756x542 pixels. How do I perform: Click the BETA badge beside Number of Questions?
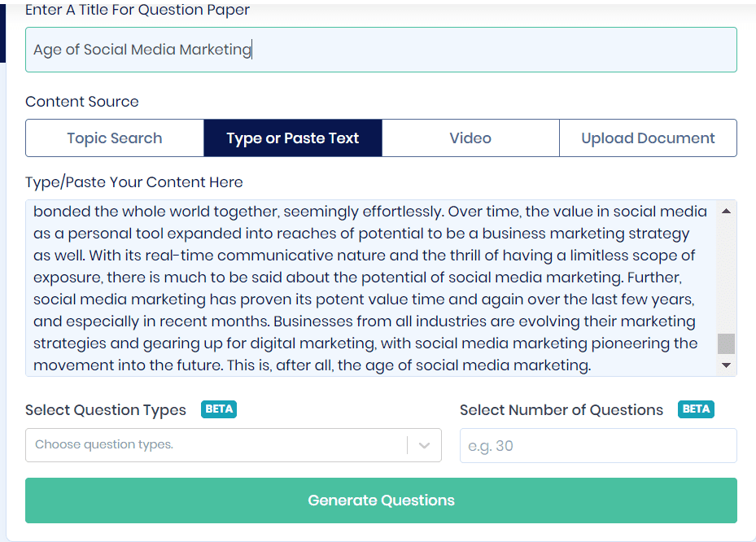(696, 409)
